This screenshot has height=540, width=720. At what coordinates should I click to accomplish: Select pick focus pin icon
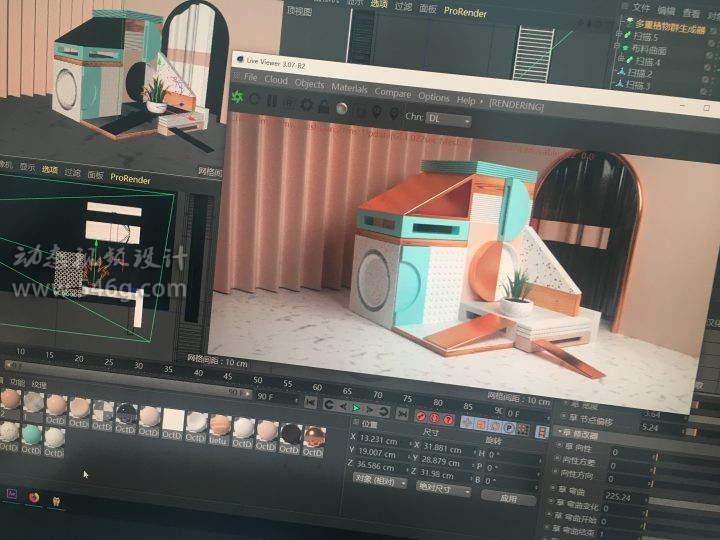click(x=376, y=112)
